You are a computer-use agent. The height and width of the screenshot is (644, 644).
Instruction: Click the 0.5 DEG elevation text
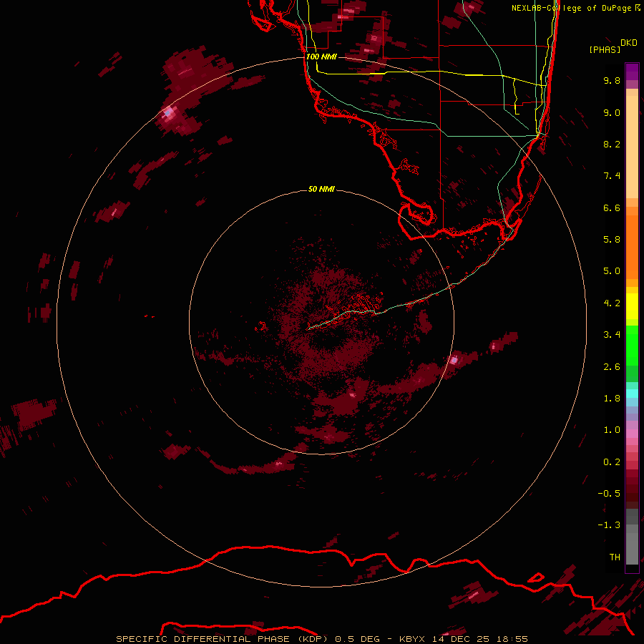pyautogui.click(x=357, y=639)
